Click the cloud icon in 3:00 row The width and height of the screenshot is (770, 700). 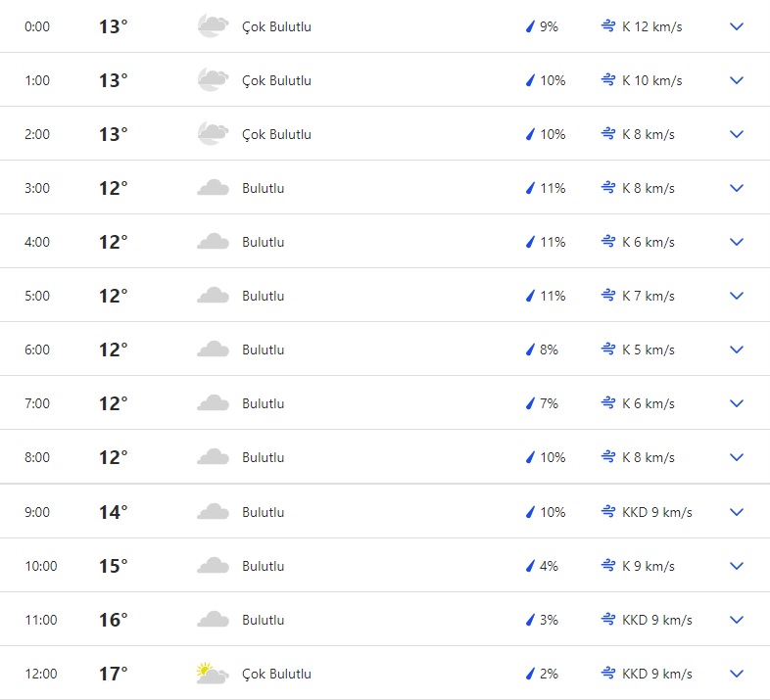(x=213, y=188)
